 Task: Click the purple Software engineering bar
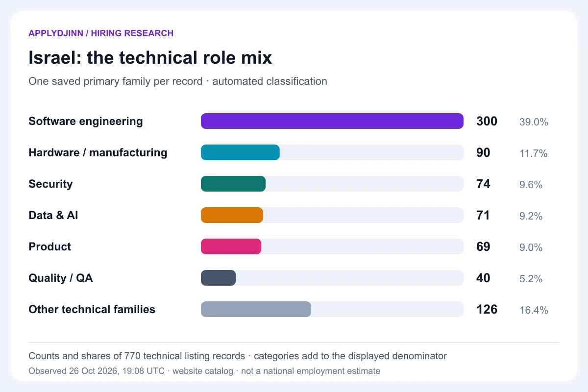tap(332, 121)
